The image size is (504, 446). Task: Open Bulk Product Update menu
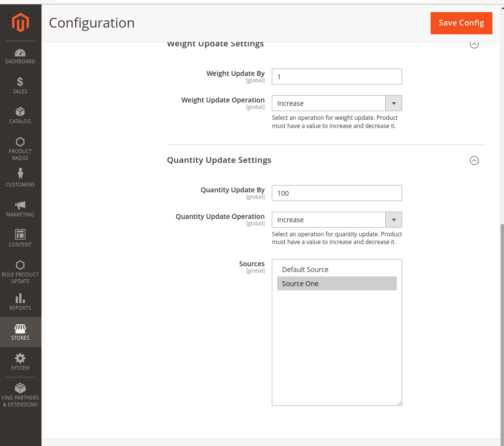click(x=20, y=272)
